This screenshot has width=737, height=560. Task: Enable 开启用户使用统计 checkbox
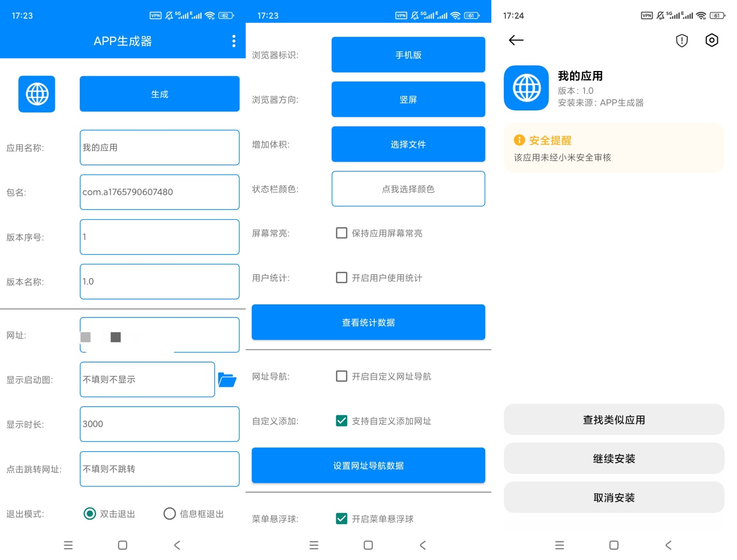342,278
